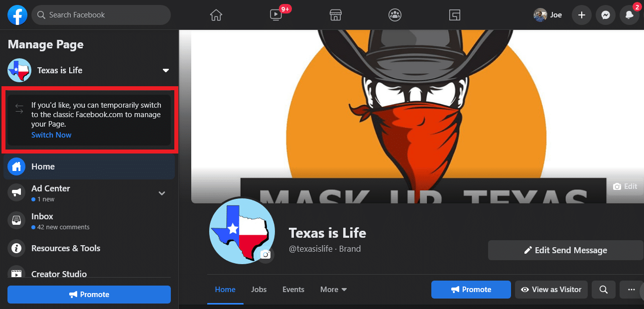Go to the Home feed icon
The height and width of the screenshot is (309, 644).
coord(216,15)
